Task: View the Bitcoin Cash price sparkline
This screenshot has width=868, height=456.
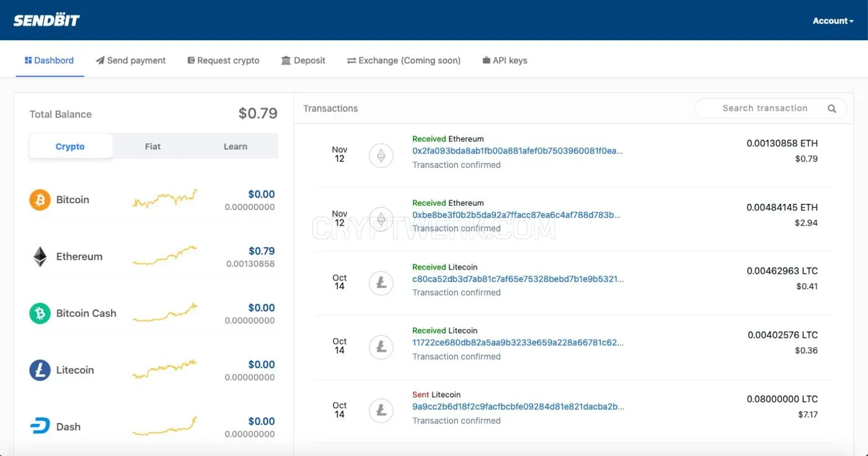Action: point(164,312)
